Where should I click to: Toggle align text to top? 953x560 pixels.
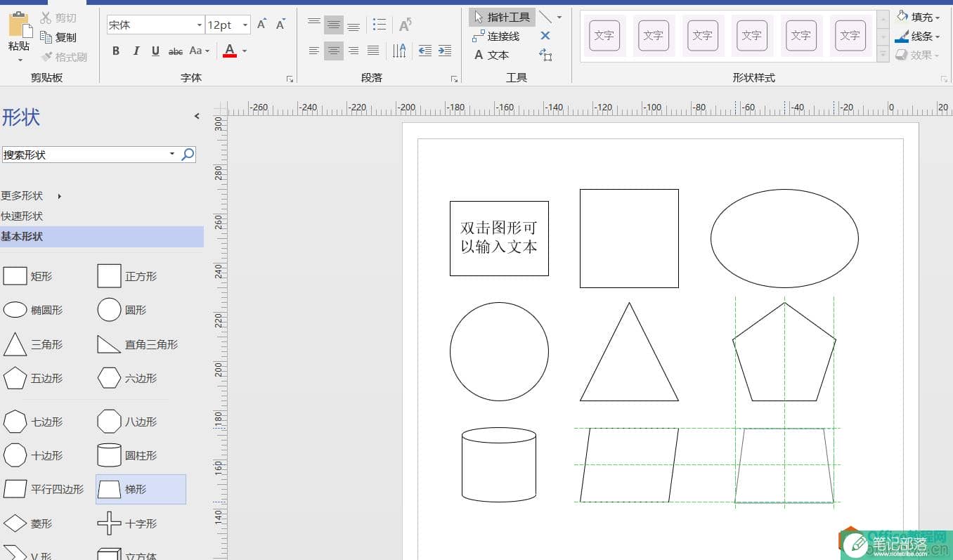(x=314, y=25)
